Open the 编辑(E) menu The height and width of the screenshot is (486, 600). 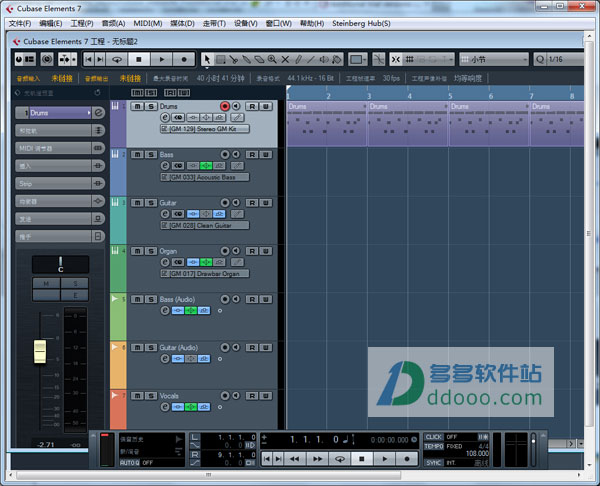tap(51, 23)
